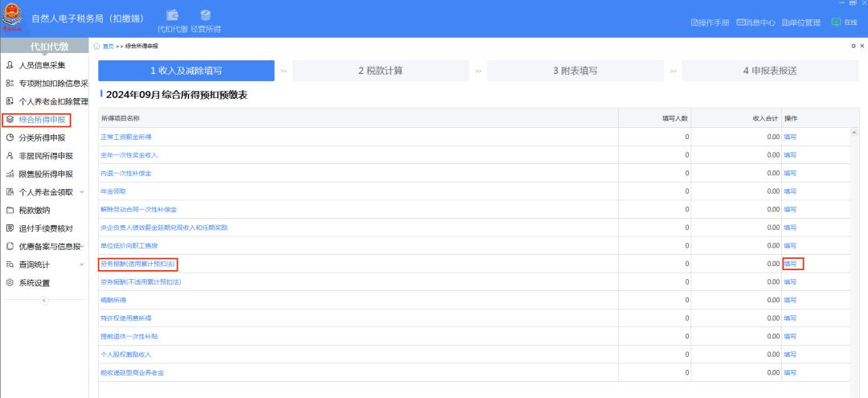Click the 人员信息采集 person icon in sidebar
The image size is (868, 398).
tap(10, 65)
